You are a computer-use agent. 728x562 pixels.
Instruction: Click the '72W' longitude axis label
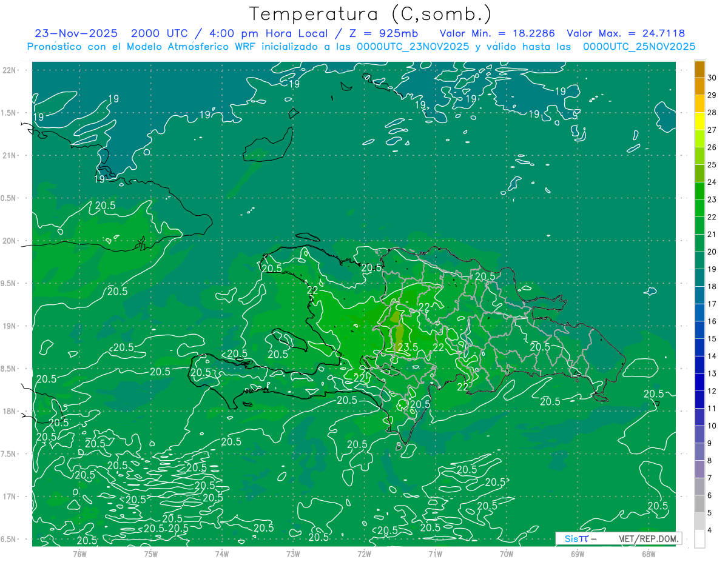pos(364,554)
